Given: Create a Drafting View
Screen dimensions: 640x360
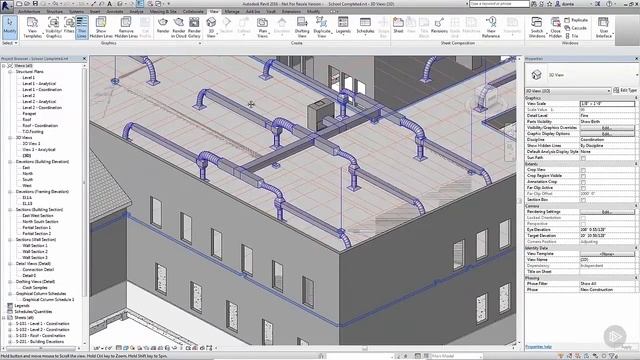Looking at the screenshot, I should point(302,28).
